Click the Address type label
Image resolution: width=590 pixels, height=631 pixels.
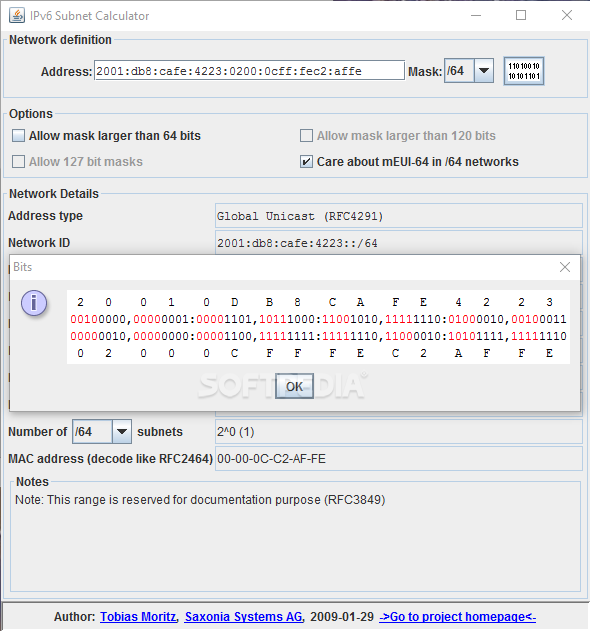click(45, 216)
